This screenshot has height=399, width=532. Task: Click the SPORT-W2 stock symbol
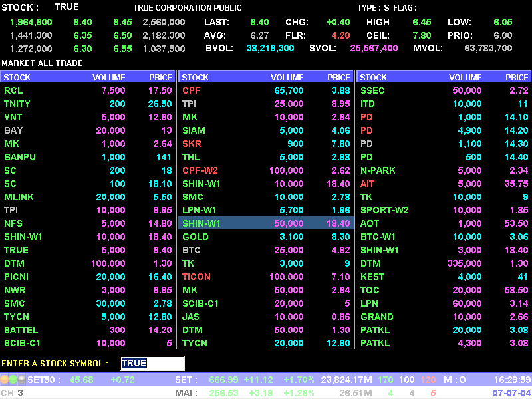pos(385,210)
